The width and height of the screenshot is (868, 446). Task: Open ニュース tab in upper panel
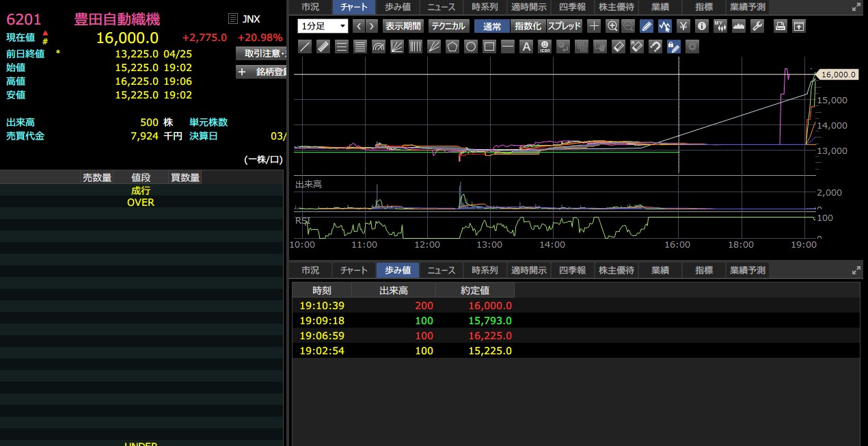[441, 7]
